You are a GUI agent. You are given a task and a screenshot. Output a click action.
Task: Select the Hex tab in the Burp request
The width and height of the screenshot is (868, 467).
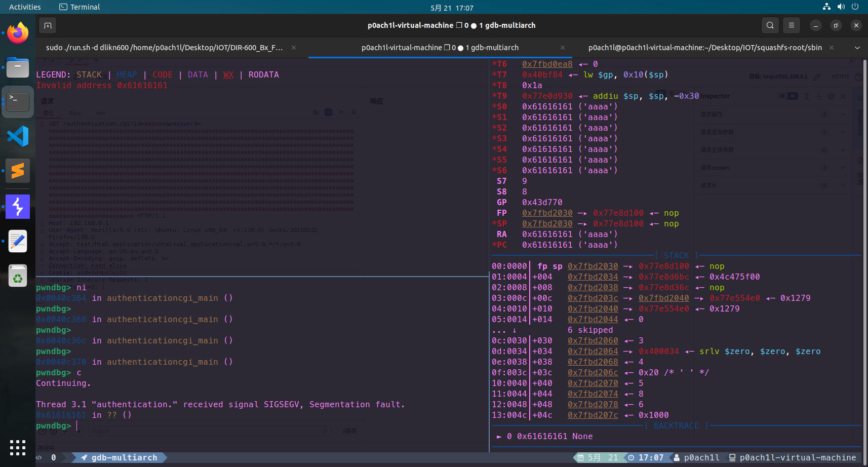pos(101,113)
